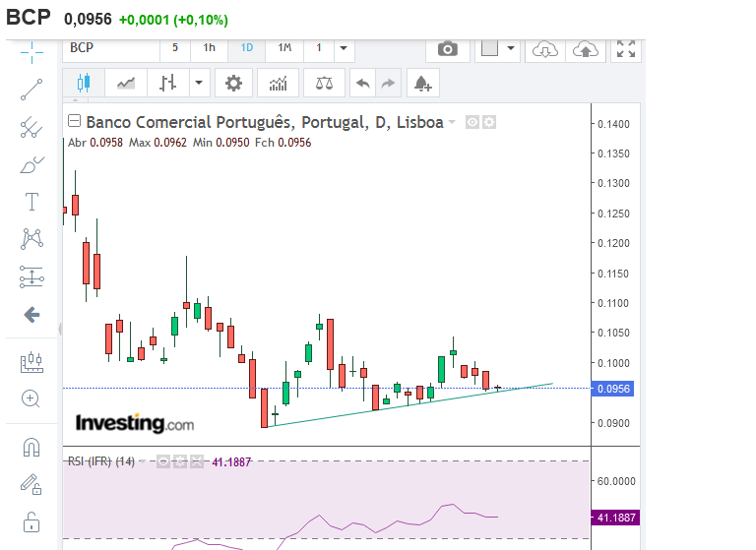The height and width of the screenshot is (550, 756).
Task: Select the 5 minute interval
Action: pos(175,48)
